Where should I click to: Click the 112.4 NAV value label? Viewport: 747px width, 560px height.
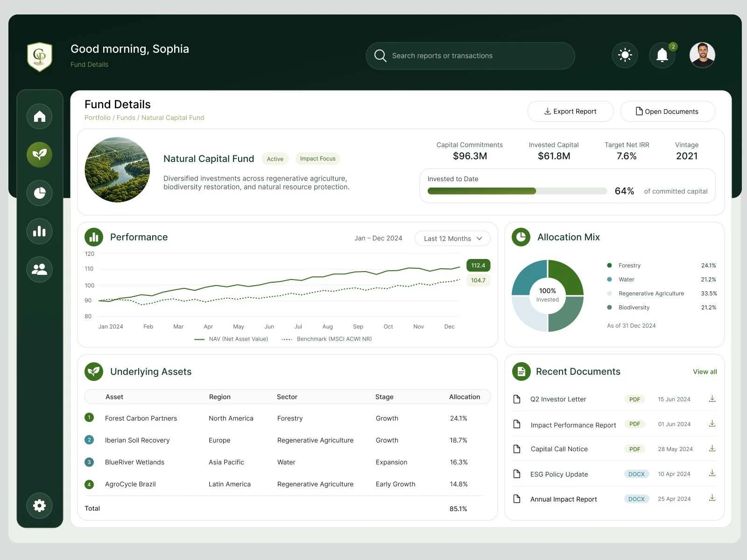coord(478,265)
